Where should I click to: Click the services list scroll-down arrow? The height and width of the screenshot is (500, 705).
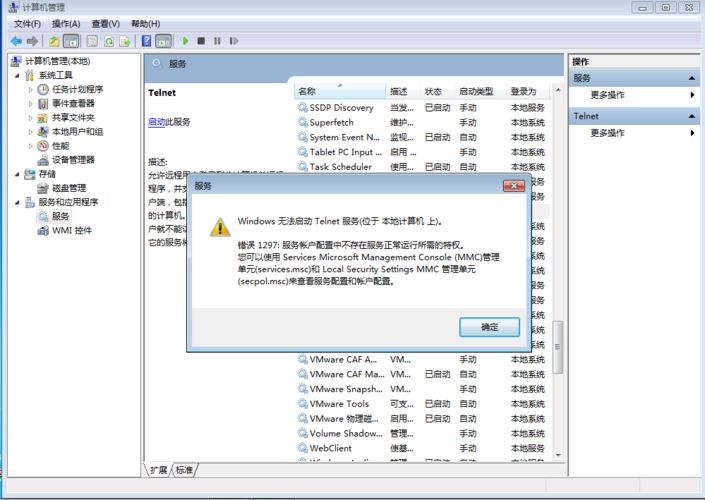[x=558, y=455]
